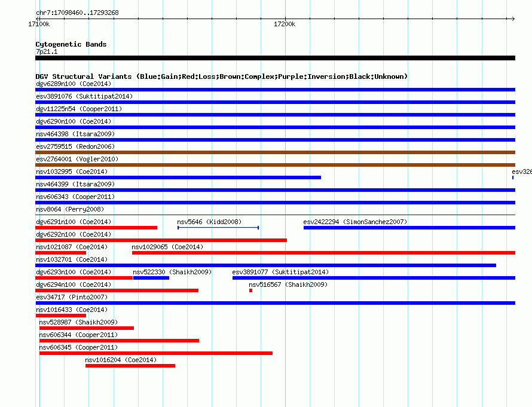Click the nsv516567 (Shaikh2009) label
Screen dimensions: 532x407
tap(288, 284)
